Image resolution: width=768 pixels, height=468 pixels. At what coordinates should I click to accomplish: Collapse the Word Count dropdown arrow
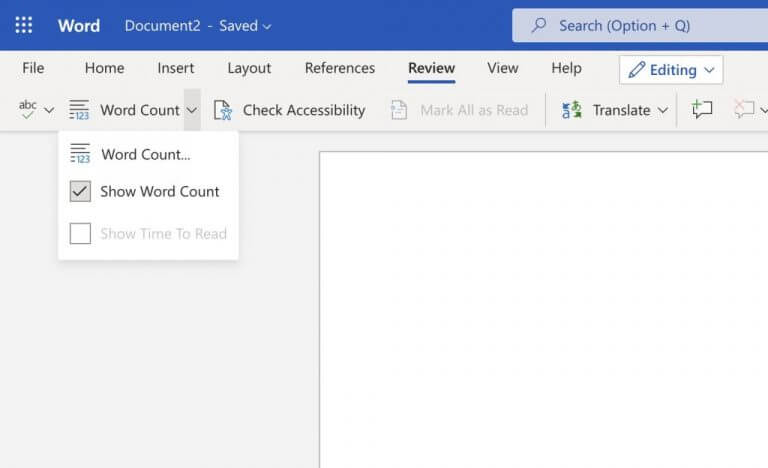point(192,111)
